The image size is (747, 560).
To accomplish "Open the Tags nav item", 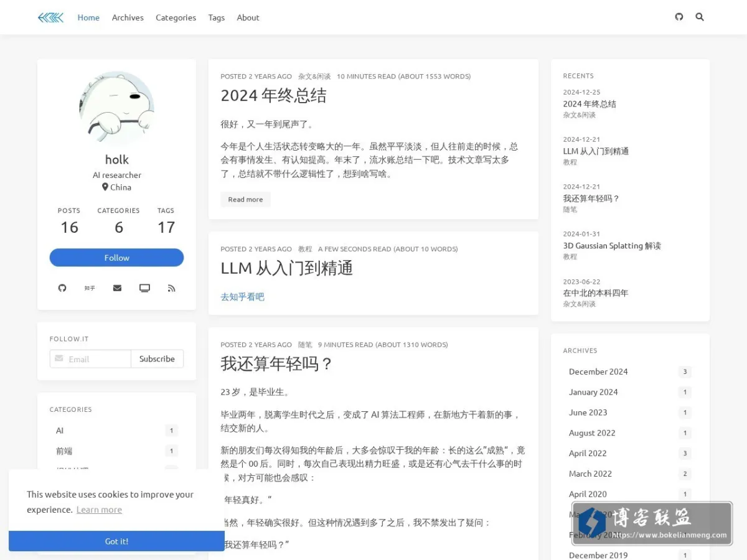I will (217, 17).
